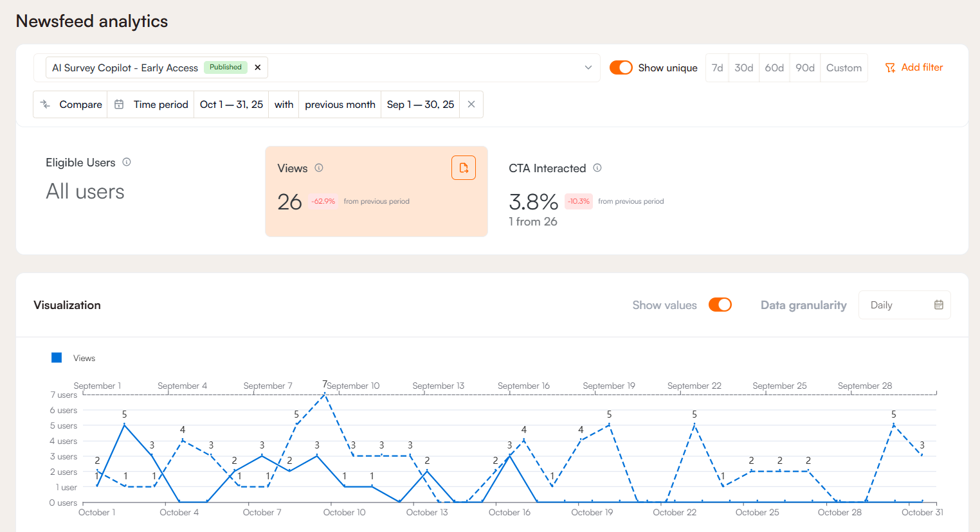980x532 pixels.
Task: Click the Add filter button
Action: 914,67
